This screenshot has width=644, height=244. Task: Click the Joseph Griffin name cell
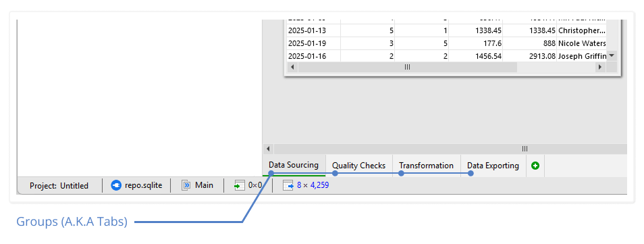click(x=582, y=56)
